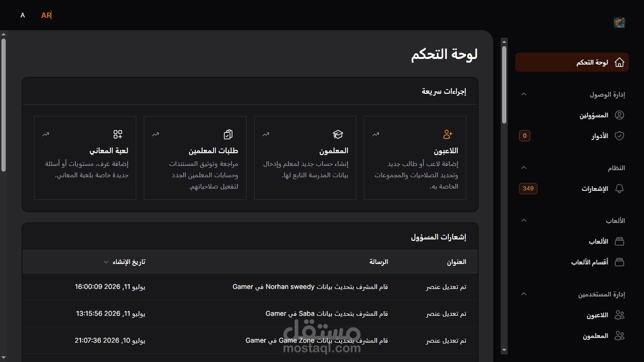This screenshot has width=644, height=362.
Task: Collapse the الألعاب sidebar section
Action: pos(523,221)
